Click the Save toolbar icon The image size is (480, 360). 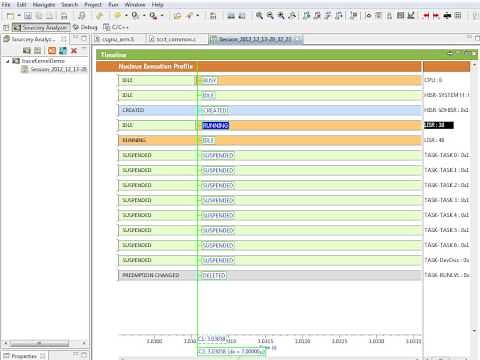point(28,15)
